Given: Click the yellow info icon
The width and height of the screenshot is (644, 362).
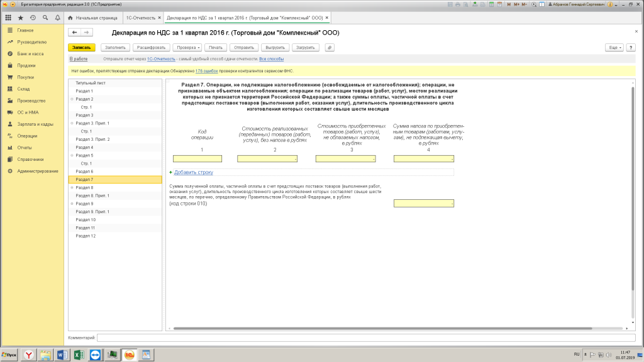Looking at the screenshot, I should click(610, 4).
